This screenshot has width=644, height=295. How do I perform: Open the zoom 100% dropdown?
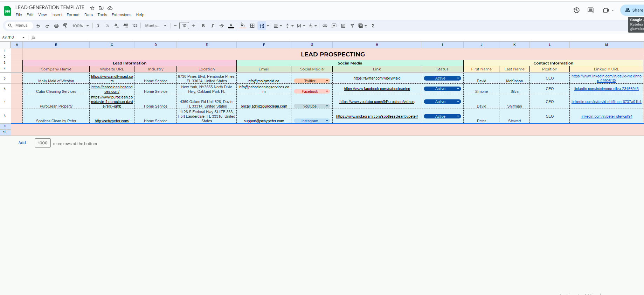pos(81,26)
